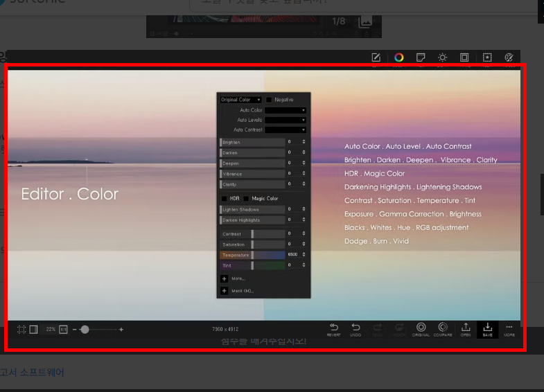Enable the HDR checkbox
Viewport: 544px width, 392px height.
(224, 199)
